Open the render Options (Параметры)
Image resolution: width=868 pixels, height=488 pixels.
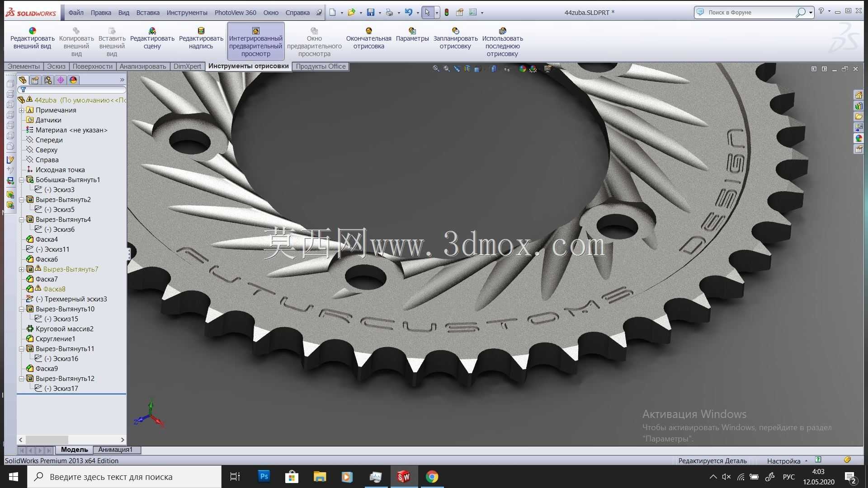click(412, 35)
